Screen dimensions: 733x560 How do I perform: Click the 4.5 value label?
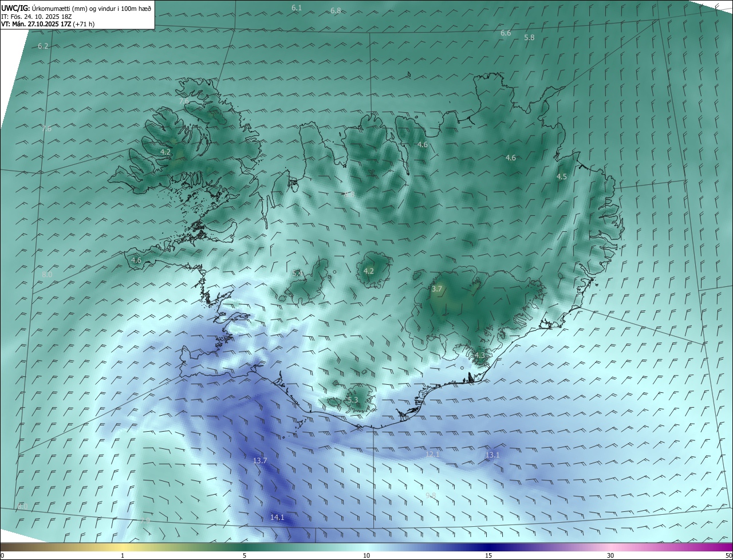[x=562, y=177]
